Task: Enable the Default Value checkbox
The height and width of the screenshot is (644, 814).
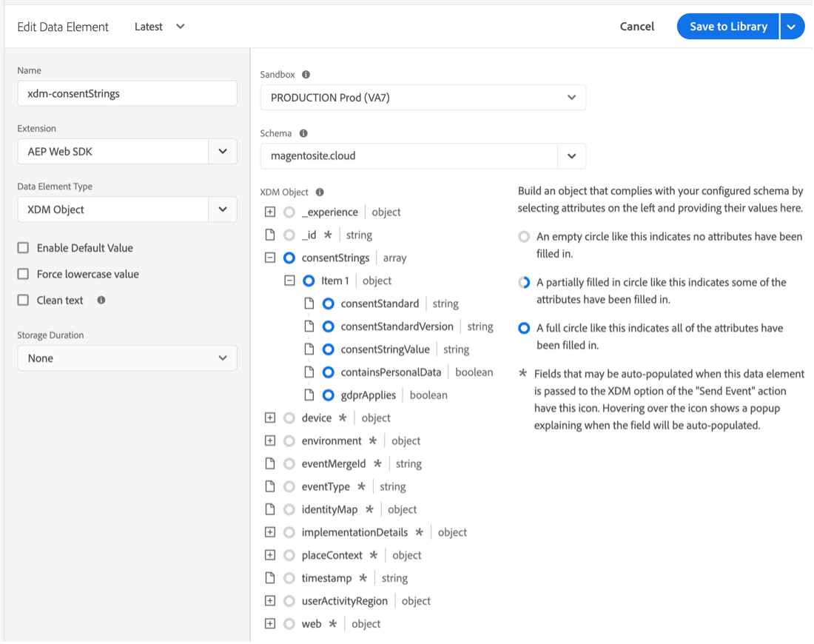Action: 24,248
